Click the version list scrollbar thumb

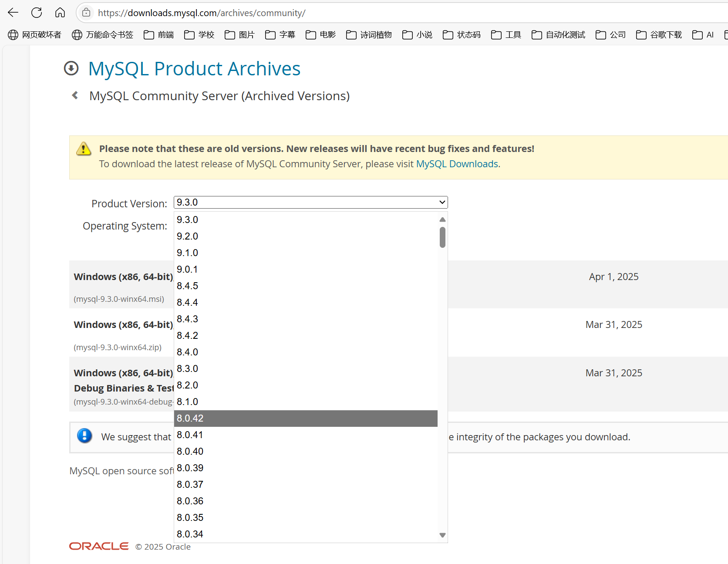[442, 237]
